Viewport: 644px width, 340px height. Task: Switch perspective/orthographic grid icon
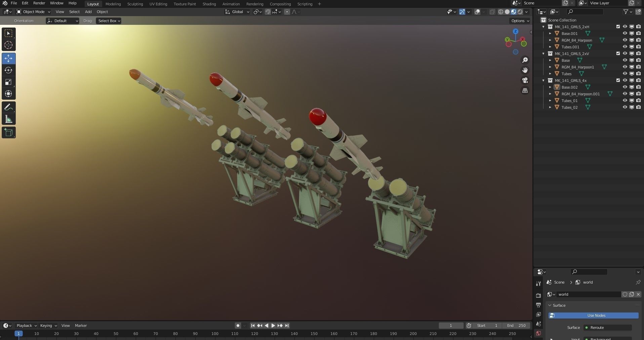pos(525,90)
